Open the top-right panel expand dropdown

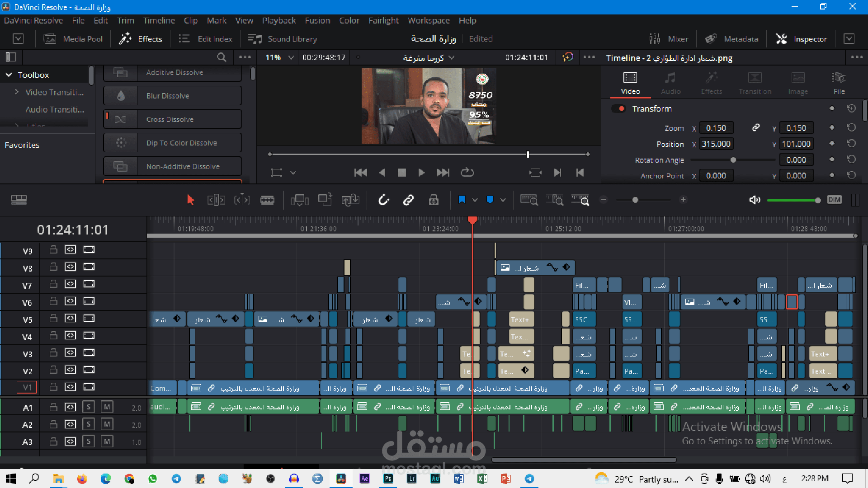coord(849,39)
